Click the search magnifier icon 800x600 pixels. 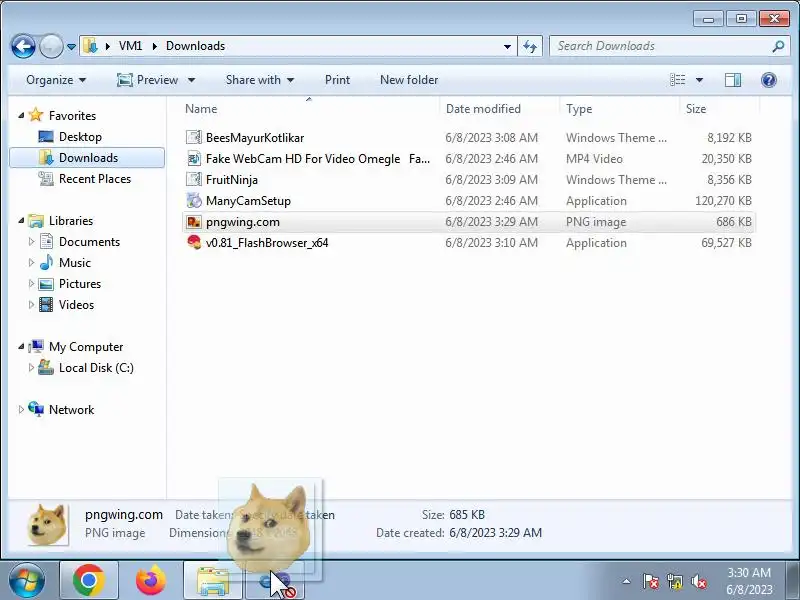tap(778, 46)
